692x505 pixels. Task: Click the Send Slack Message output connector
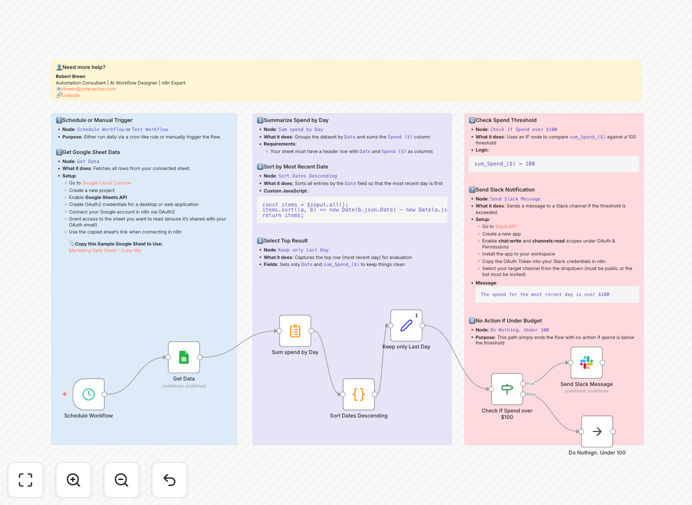602,362
